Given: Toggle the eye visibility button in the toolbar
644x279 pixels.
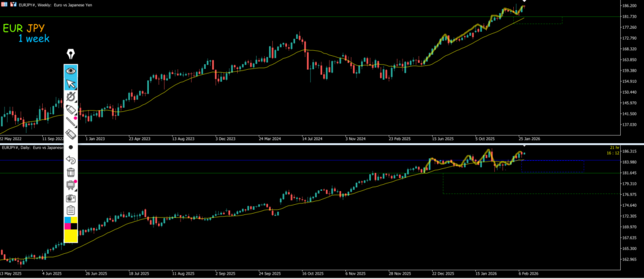Looking at the screenshot, I should 71,70.
